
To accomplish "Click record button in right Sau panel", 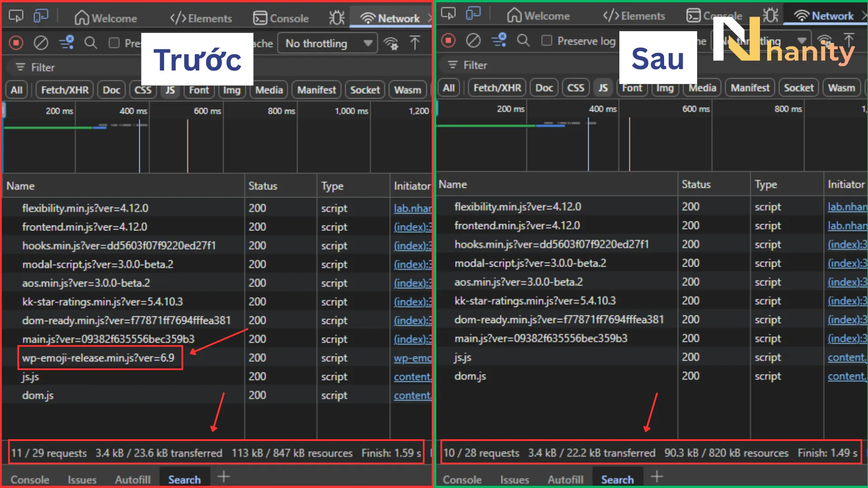I will tap(448, 41).
